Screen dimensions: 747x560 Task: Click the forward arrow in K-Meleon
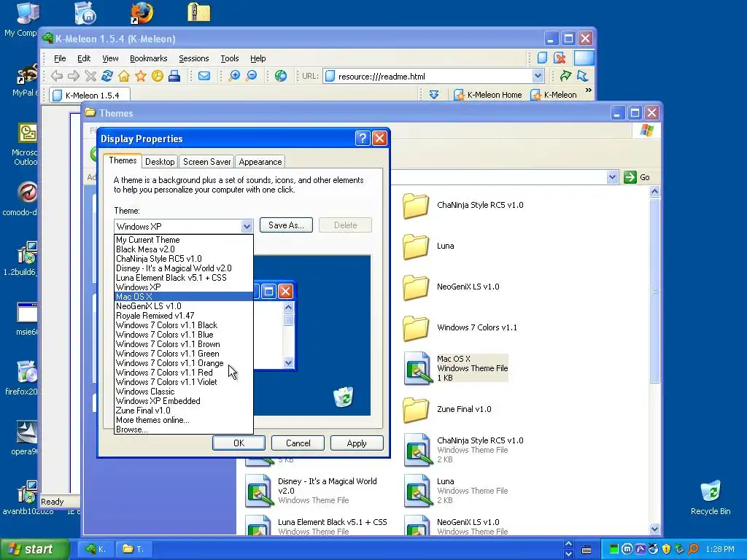74,76
